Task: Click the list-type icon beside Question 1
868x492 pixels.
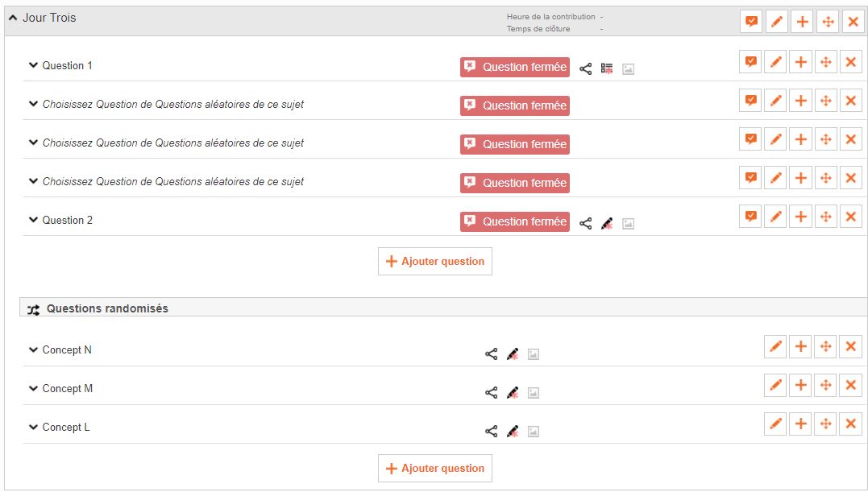Action: [607, 69]
